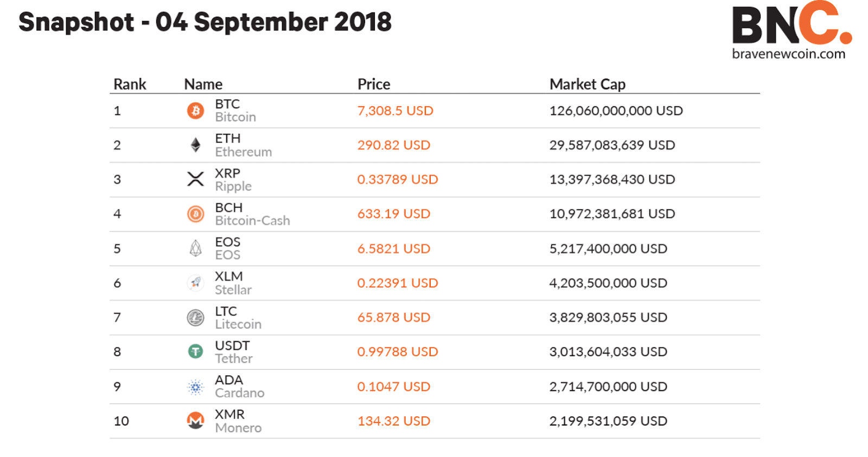Click the Rank column header
868x457 pixels.
130,84
